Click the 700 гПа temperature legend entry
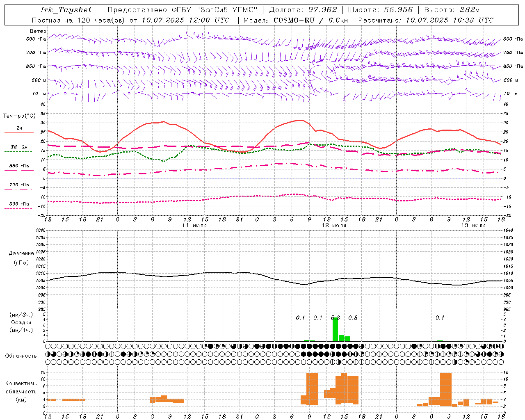The width and height of the screenshot is (525, 420). point(19,185)
